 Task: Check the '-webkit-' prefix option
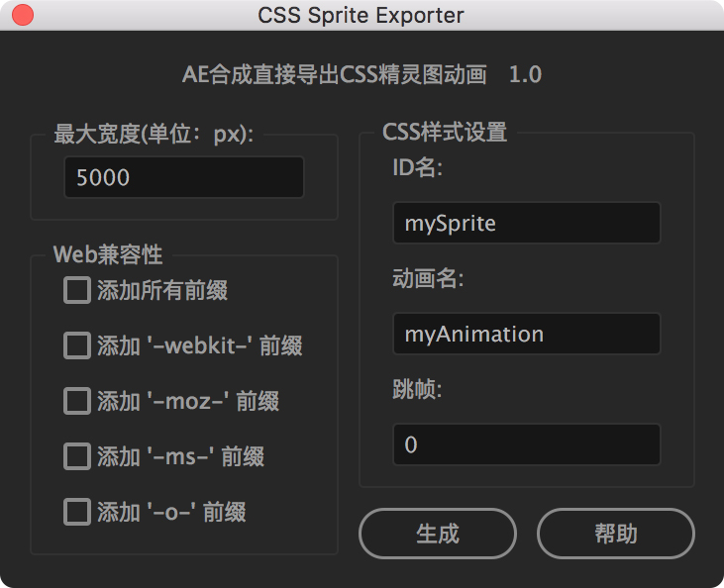click(x=77, y=345)
